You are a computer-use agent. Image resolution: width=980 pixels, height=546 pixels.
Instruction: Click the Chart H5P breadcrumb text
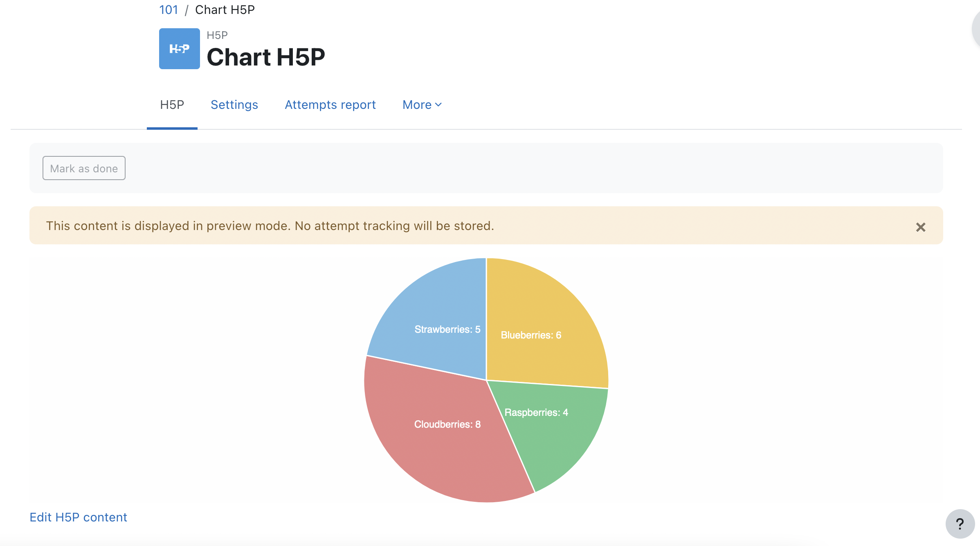pos(225,9)
